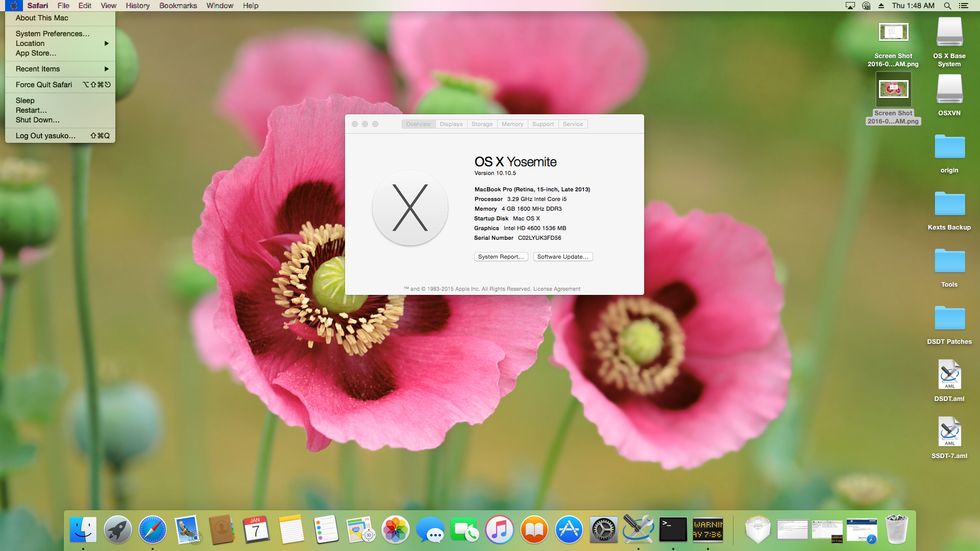Switch to the Memory tab

click(x=512, y=124)
